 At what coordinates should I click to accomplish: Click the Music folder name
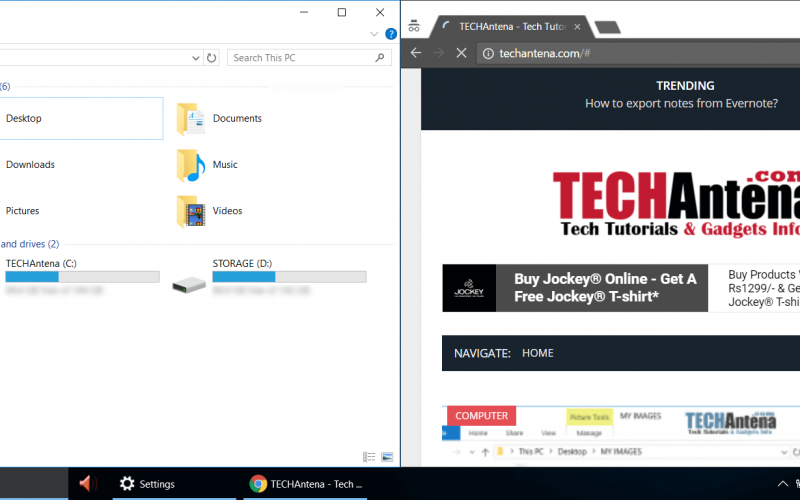coord(225,165)
